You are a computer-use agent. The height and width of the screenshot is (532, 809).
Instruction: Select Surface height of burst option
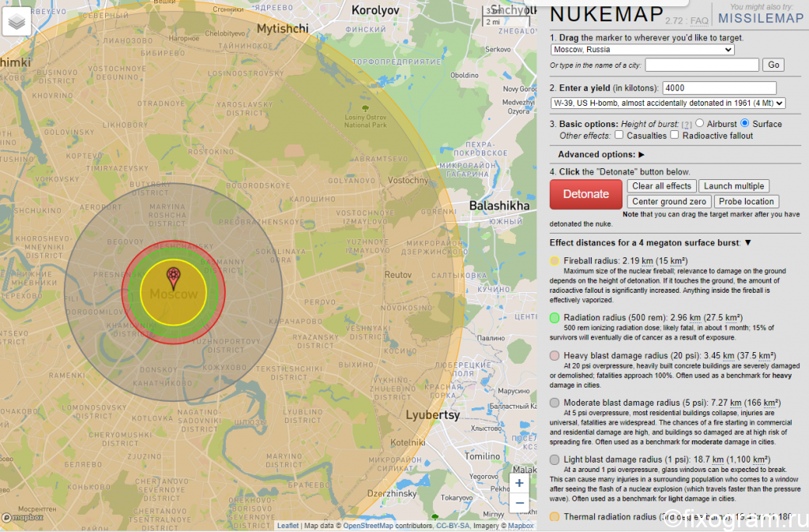(x=744, y=123)
